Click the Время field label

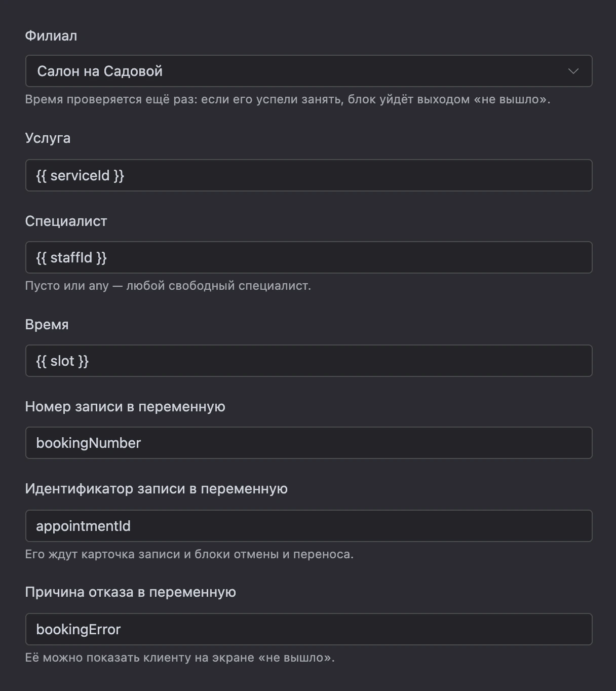(x=47, y=325)
